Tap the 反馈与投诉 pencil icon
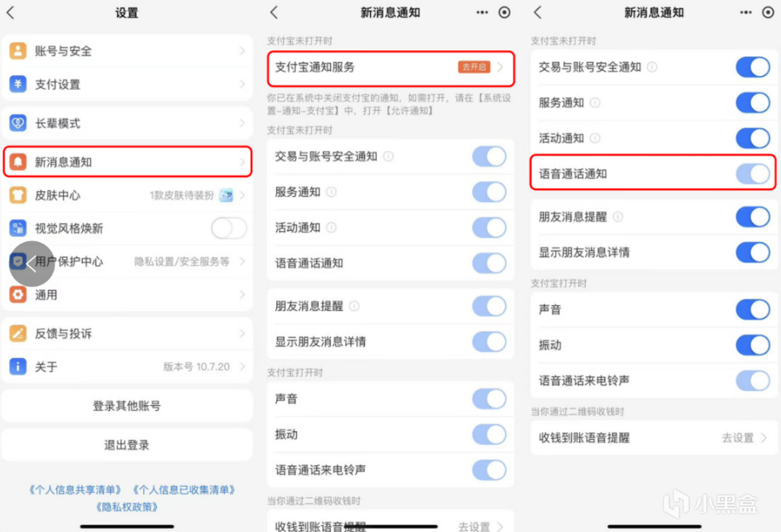This screenshot has width=781, height=532. 18,333
